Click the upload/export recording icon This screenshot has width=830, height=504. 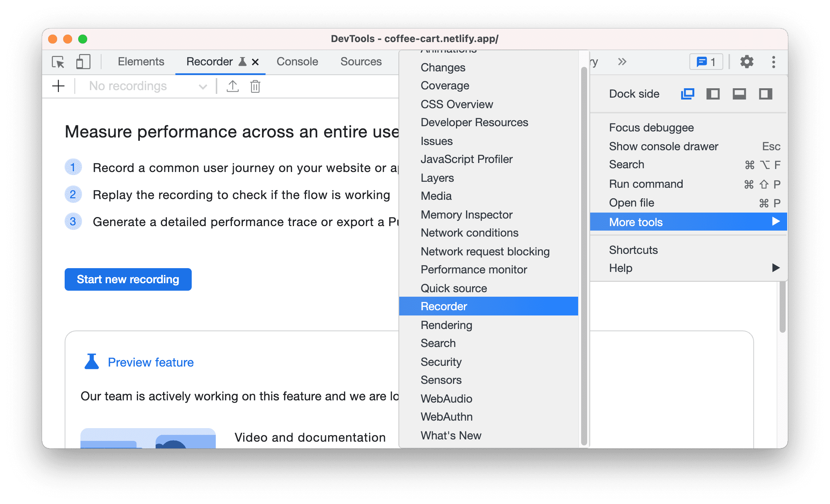pos(232,86)
